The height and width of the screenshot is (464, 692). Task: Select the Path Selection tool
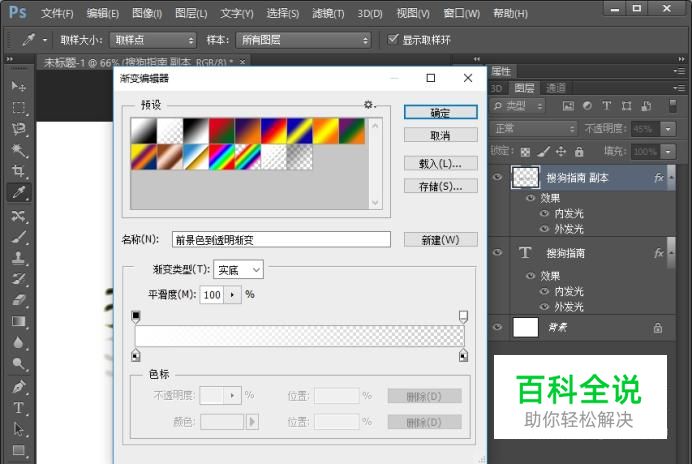click(18, 429)
